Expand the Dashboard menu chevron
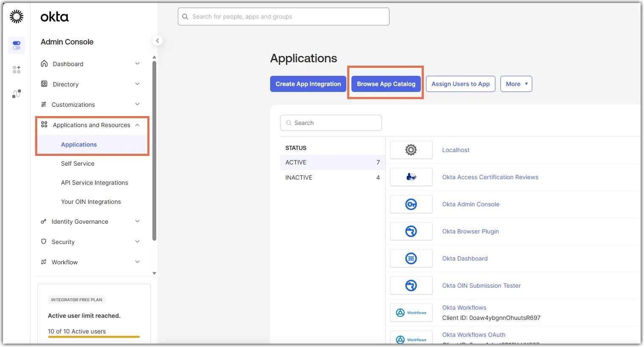Viewport: 644px width, 347px height. point(137,64)
